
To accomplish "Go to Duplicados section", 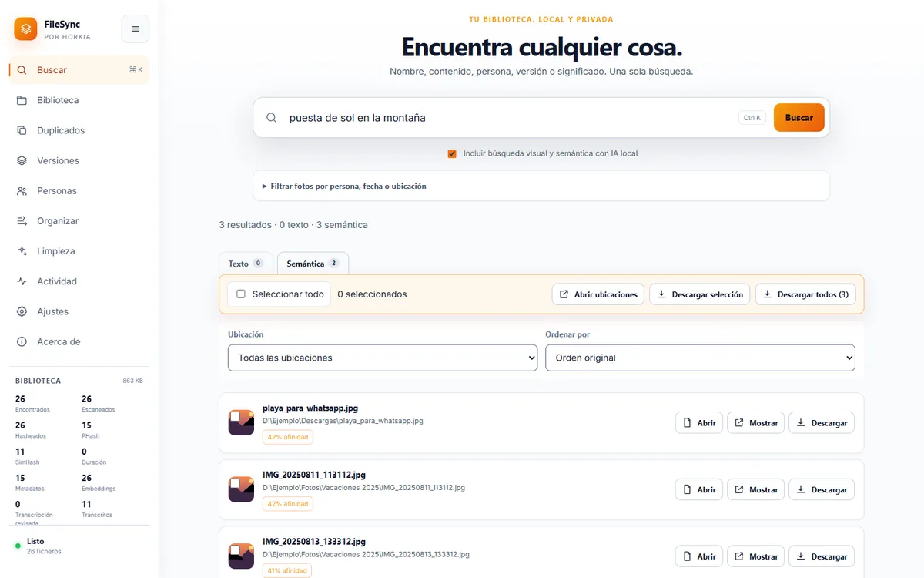I will (x=79, y=130).
